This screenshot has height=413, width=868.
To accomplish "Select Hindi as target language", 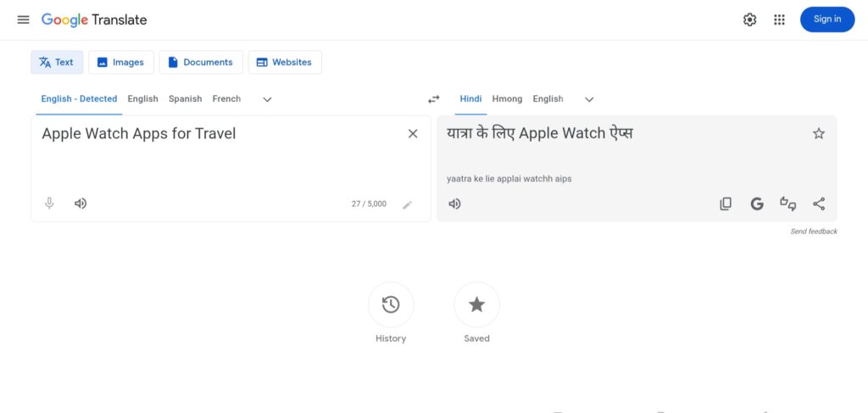I will click(x=470, y=99).
